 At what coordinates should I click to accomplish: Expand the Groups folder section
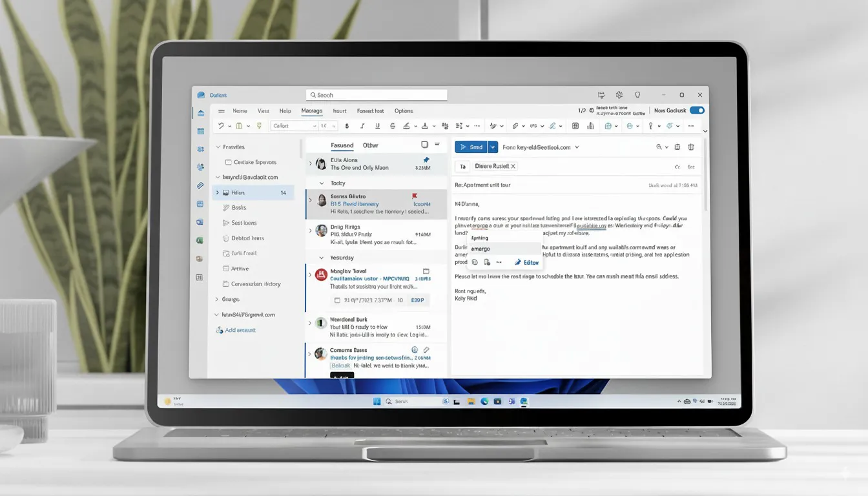[x=218, y=299]
